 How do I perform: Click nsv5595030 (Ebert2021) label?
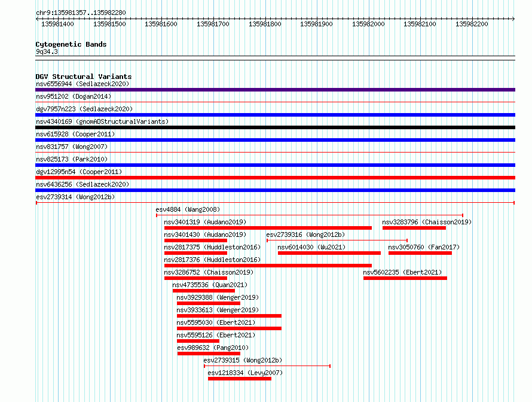click(216, 322)
